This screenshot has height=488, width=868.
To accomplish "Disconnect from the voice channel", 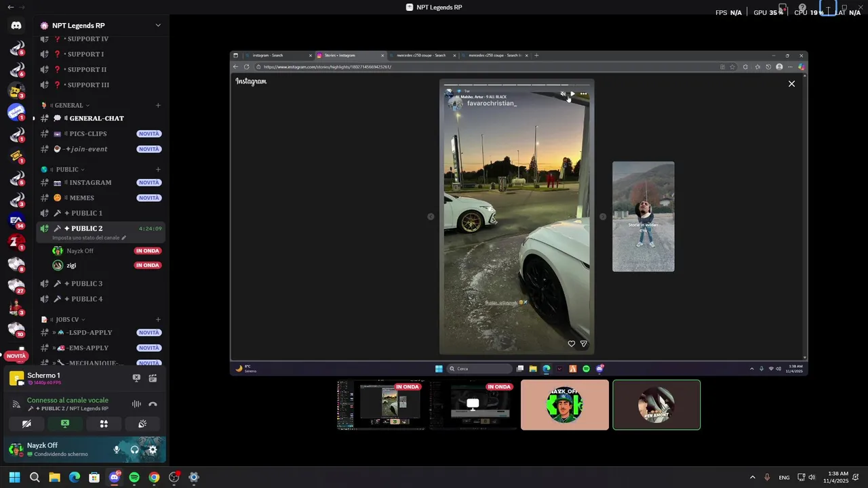I will pyautogui.click(x=153, y=404).
